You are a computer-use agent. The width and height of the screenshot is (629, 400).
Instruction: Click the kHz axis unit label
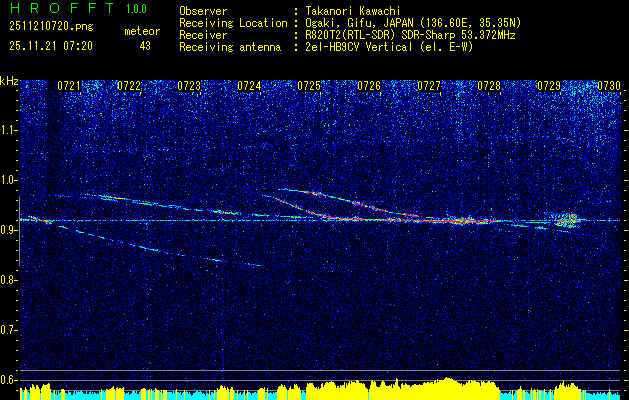coord(9,80)
